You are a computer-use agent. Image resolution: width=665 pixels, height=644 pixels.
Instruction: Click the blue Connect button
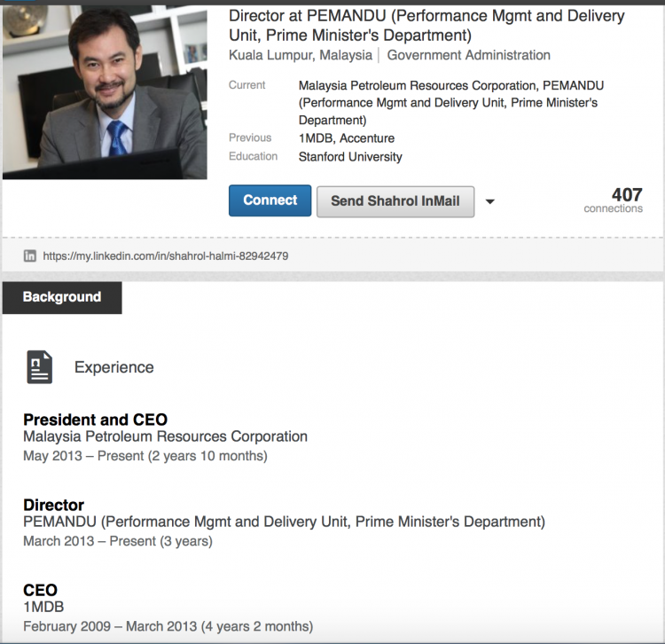pyautogui.click(x=270, y=200)
